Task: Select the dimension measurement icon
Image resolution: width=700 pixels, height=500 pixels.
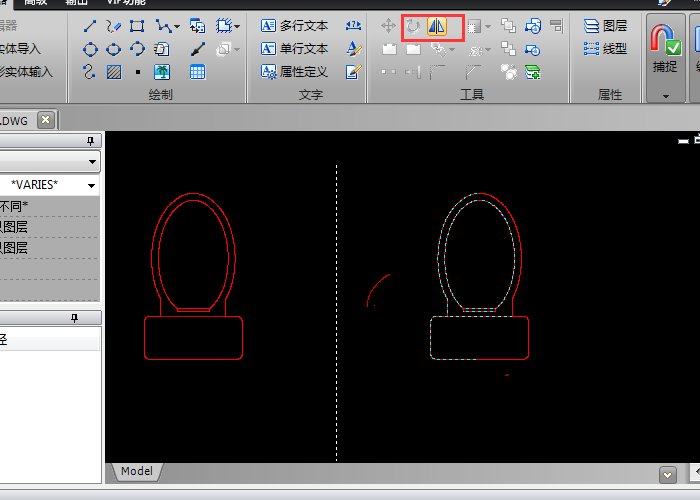Action: point(353,25)
